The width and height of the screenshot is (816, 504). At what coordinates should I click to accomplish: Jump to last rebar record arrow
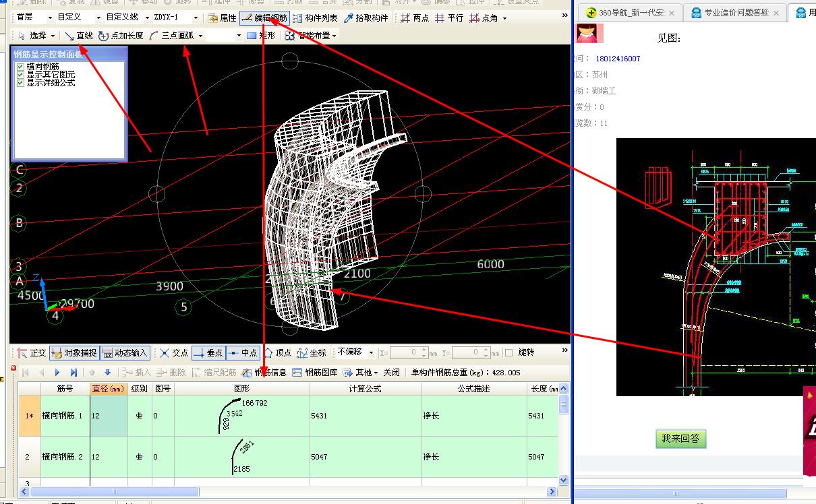point(74,372)
